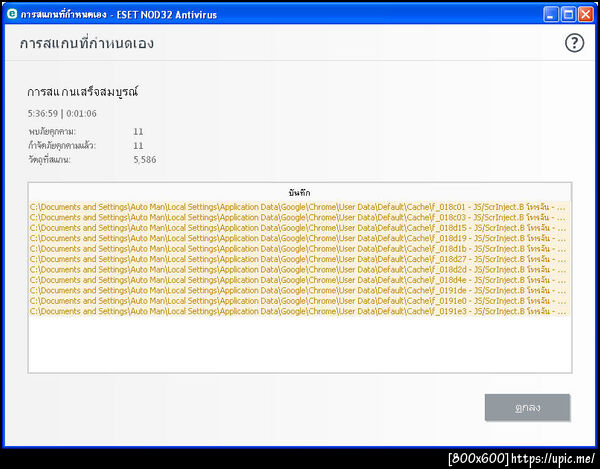Maximize the ESET NOD32 Antivirus window
Image resolution: width=600 pixels, height=469 pixels.
coord(568,15)
